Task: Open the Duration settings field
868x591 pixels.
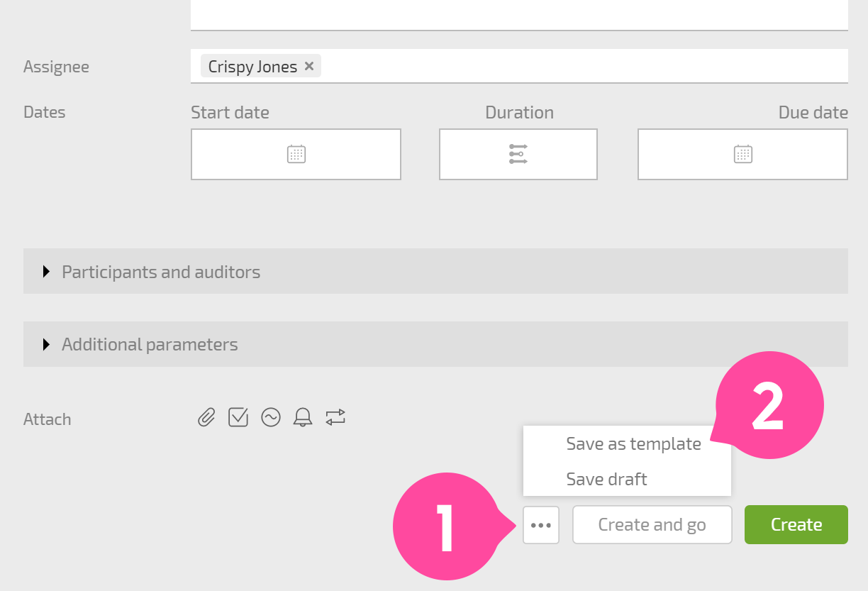Action: 518,154
